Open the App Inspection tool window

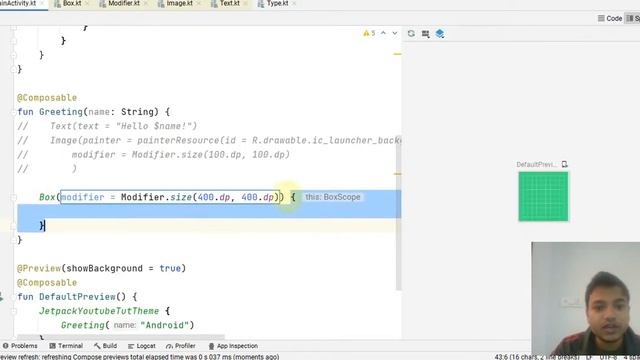point(233,346)
